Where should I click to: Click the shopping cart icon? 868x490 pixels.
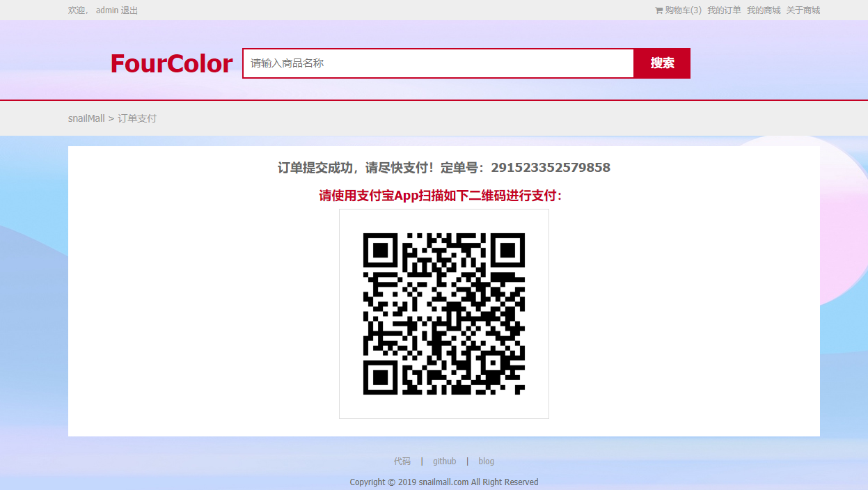(x=658, y=10)
